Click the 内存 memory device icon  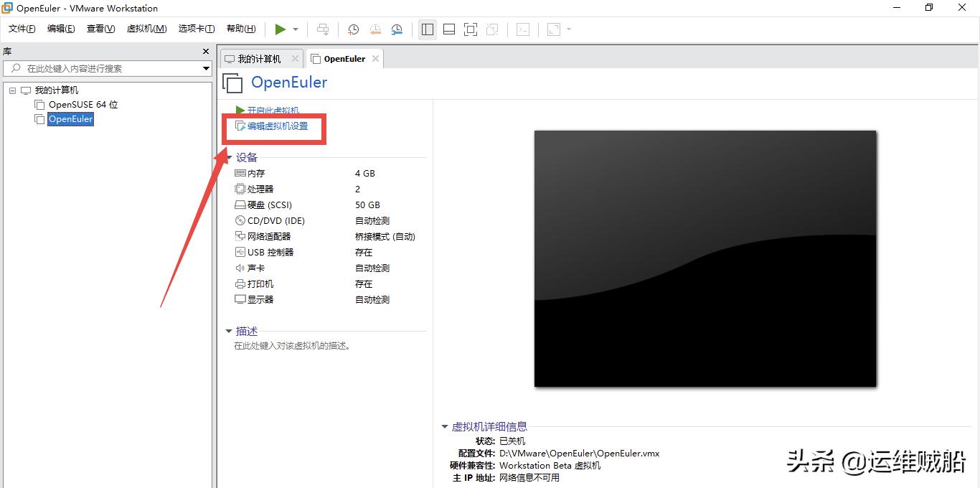point(241,173)
